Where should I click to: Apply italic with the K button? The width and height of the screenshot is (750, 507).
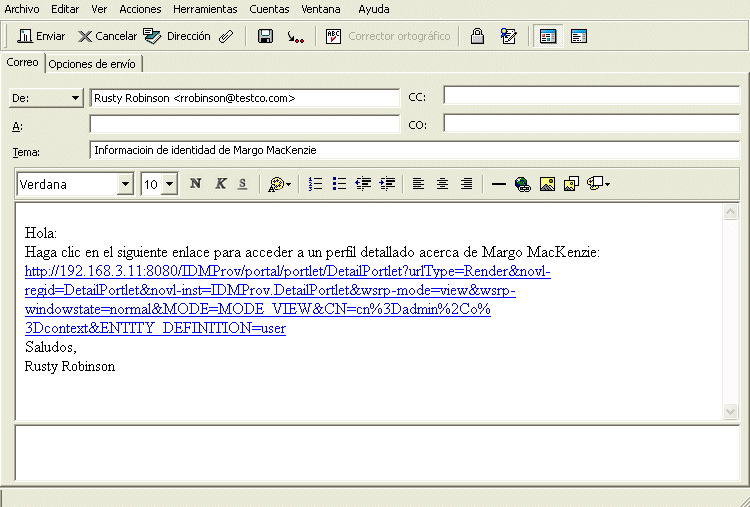(x=220, y=184)
